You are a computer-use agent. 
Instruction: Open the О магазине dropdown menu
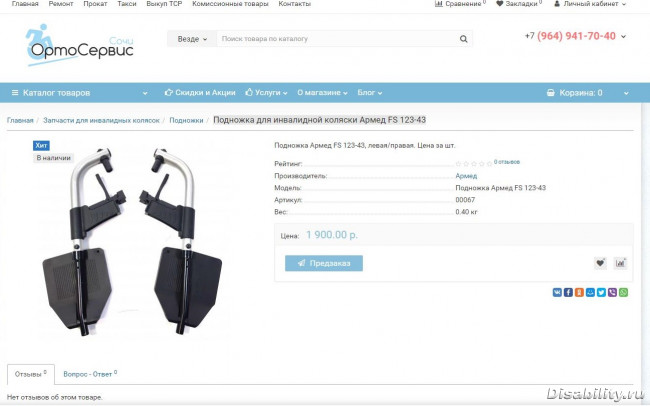point(322,92)
